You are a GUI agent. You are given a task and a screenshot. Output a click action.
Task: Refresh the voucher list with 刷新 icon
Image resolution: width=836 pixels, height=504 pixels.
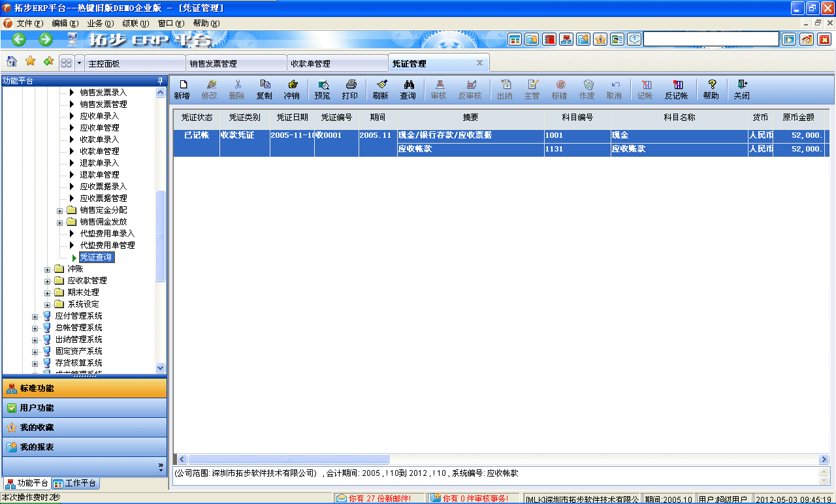coord(380,89)
